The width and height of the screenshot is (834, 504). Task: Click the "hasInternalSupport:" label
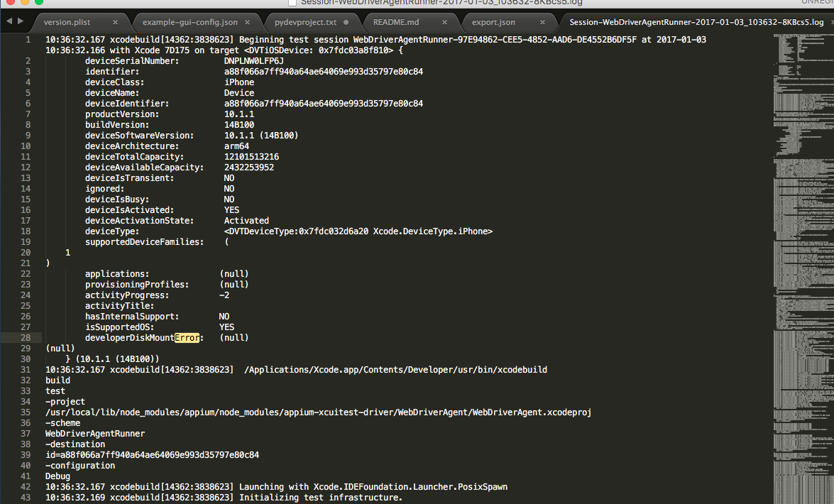(132, 317)
